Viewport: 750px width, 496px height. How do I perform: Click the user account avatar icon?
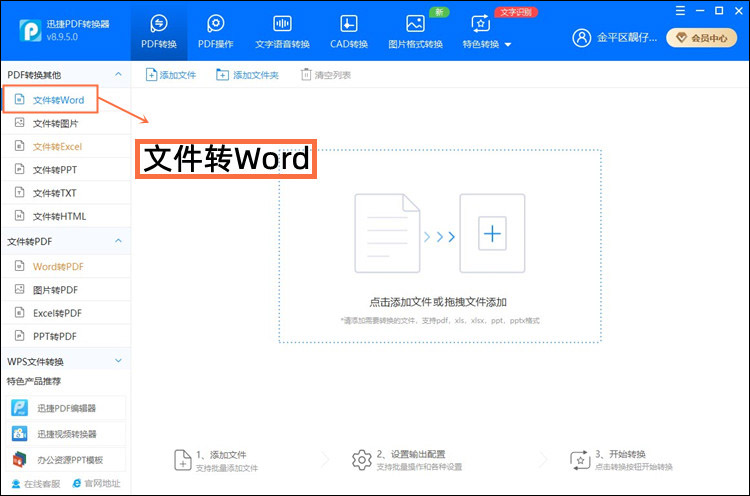coord(582,37)
